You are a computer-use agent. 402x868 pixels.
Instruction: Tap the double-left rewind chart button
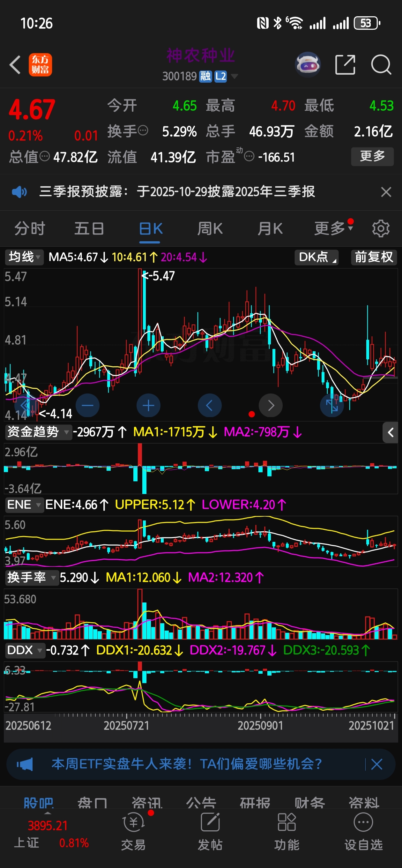pos(26,405)
